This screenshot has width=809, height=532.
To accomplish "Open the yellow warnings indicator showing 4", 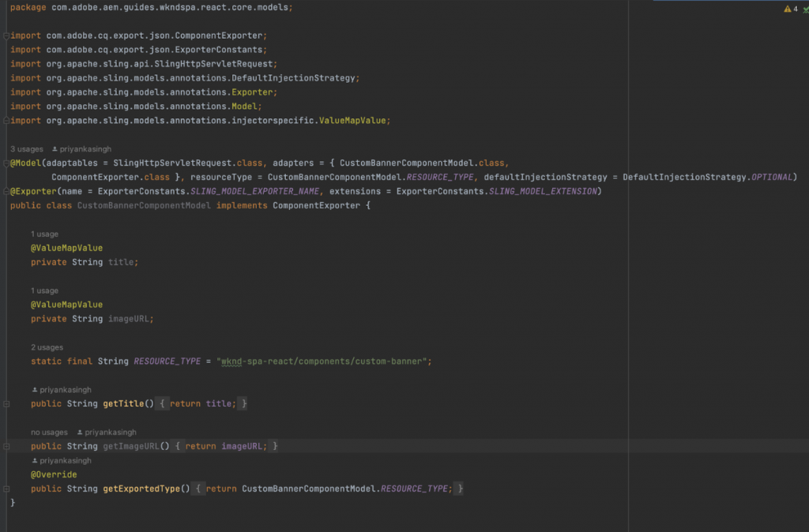I will coord(790,9).
